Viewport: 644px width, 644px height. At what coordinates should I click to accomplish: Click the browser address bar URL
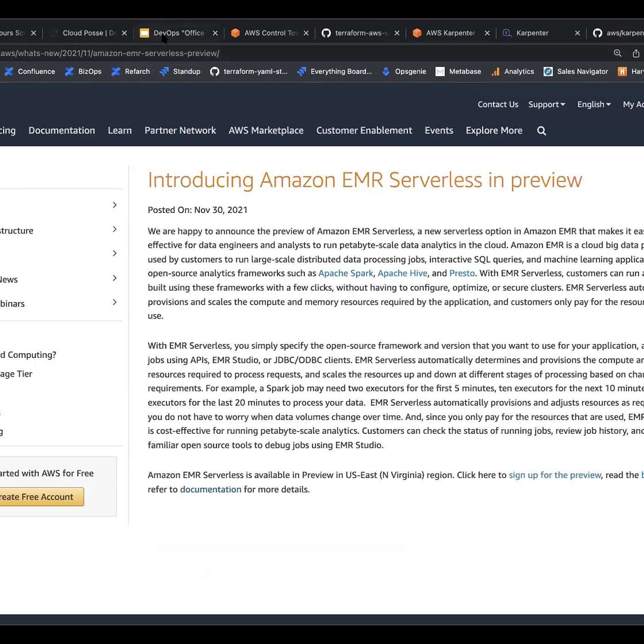tap(110, 53)
